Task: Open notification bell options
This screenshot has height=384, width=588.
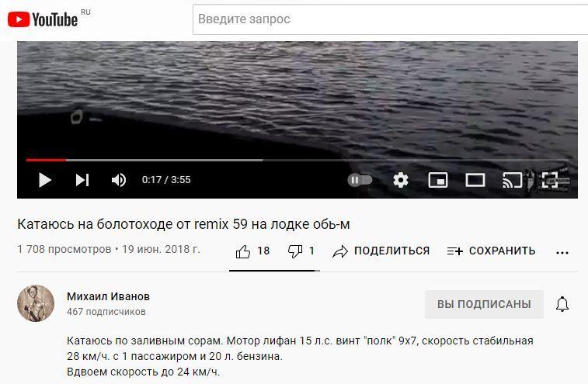Action: click(562, 304)
